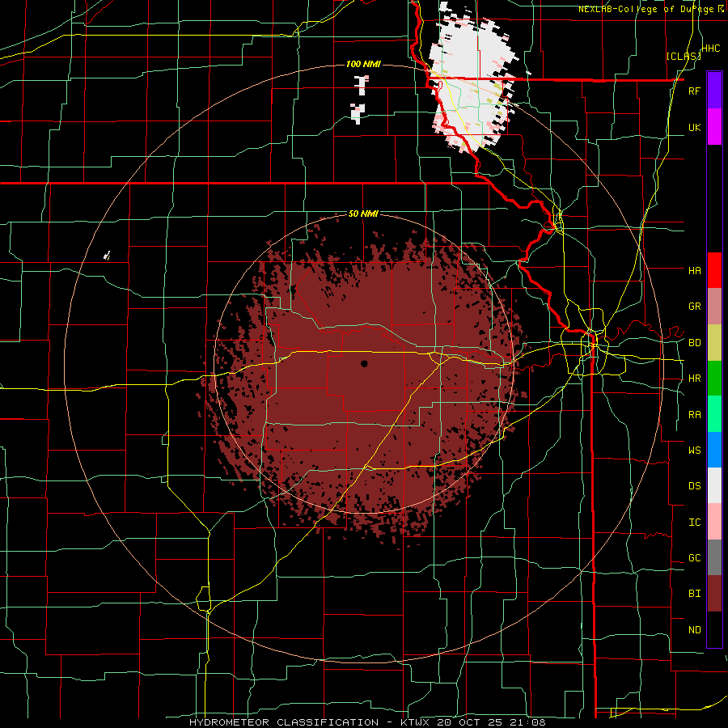Click the IC legend label
The height and width of the screenshot is (728, 728).
(x=694, y=523)
